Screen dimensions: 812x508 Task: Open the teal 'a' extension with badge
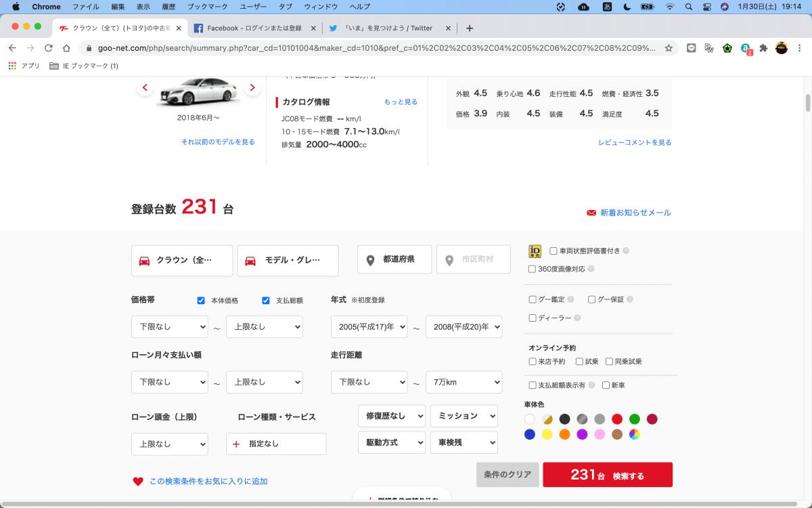(746, 49)
